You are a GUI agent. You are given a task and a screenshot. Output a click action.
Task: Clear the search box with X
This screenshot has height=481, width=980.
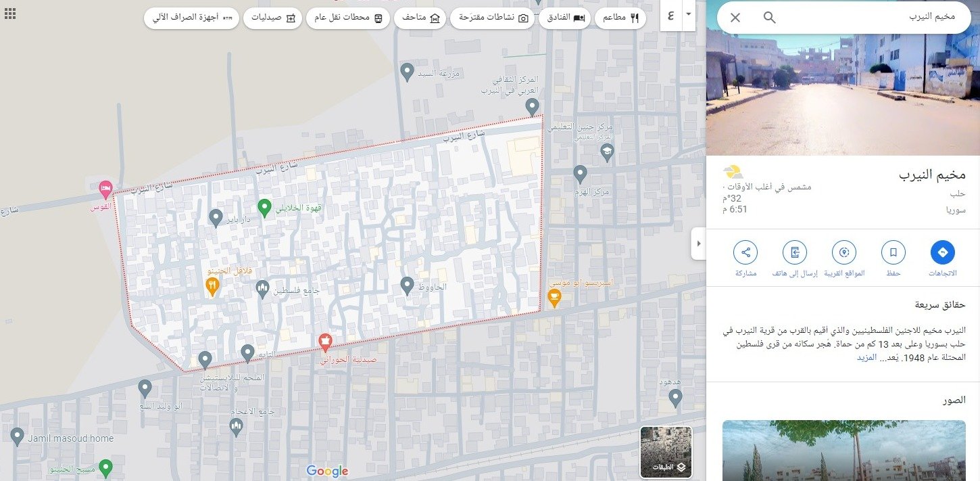[735, 18]
